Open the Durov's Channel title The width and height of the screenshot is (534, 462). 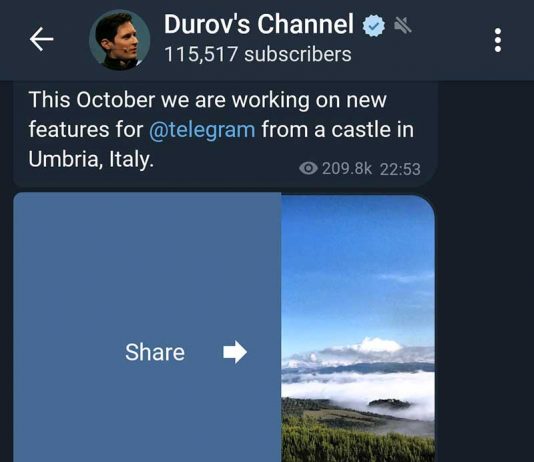pyautogui.click(x=259, y=25)
